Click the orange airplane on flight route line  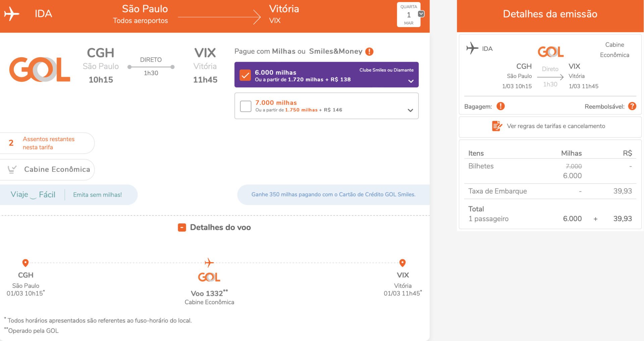click(x=209, y=262)
